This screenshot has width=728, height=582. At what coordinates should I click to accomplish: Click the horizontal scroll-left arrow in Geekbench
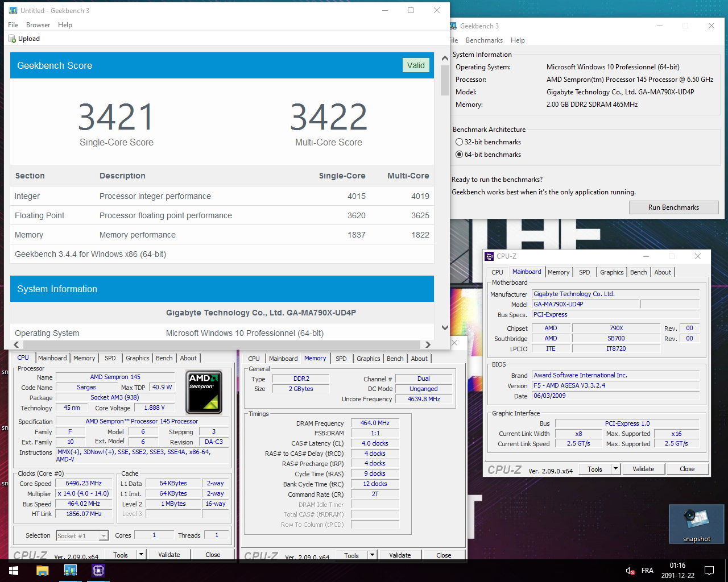click(16, 344)
